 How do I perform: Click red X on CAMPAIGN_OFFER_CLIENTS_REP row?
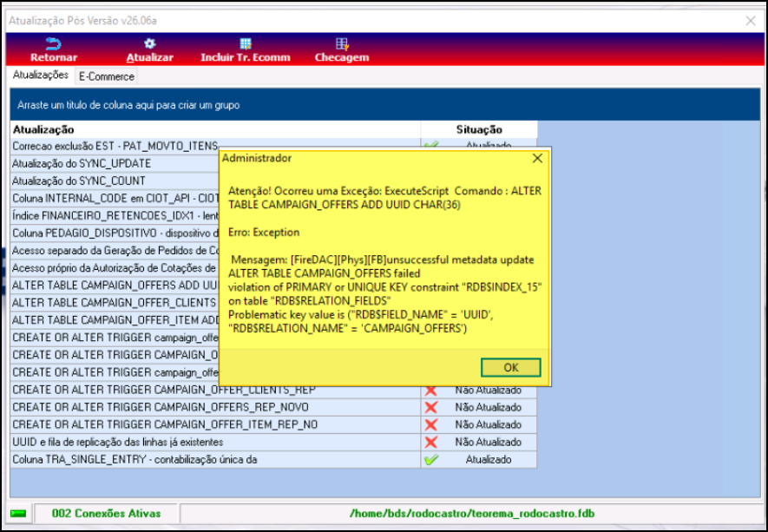[x=431, y=391]
